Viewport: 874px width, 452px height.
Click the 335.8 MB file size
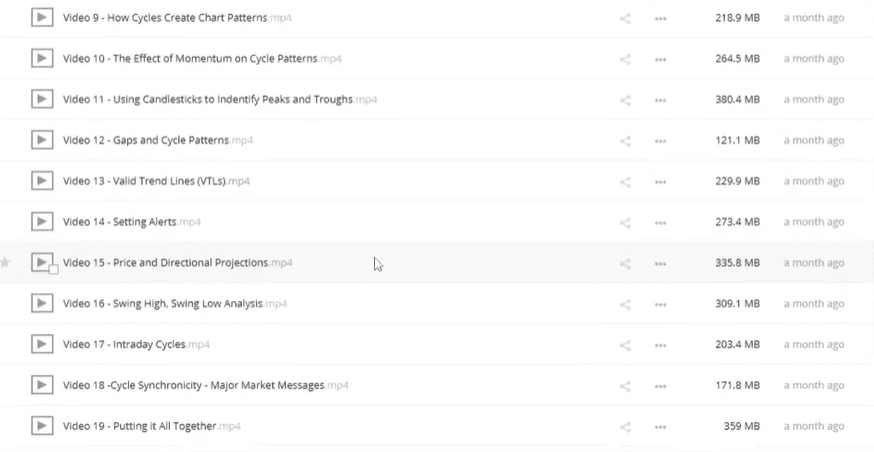click(737, 263)
